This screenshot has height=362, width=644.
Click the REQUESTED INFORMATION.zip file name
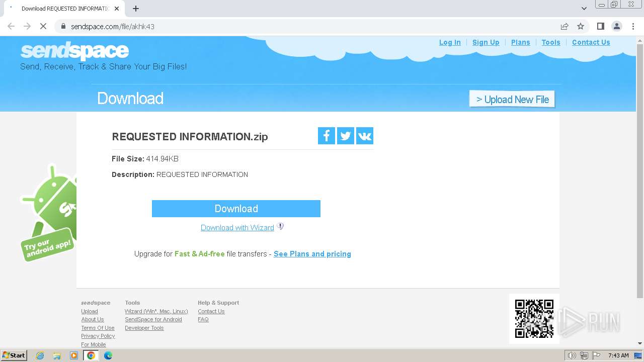click(x=190, y=137)
